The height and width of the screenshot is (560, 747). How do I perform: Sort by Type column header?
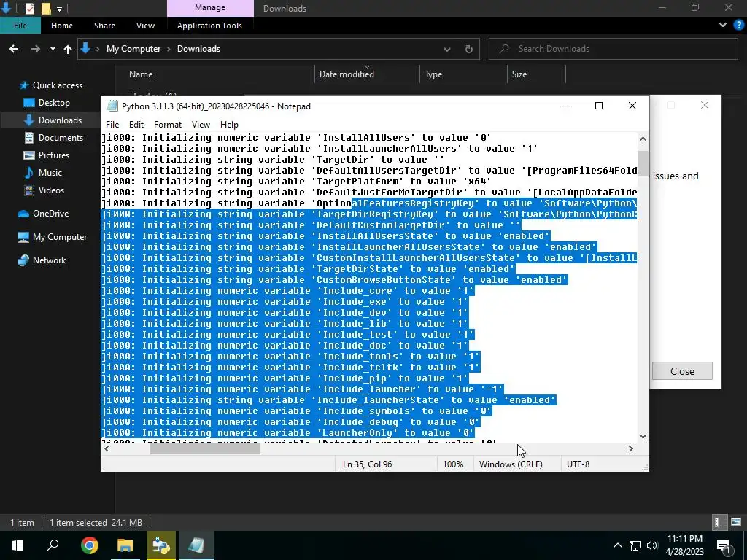(433, 74)
